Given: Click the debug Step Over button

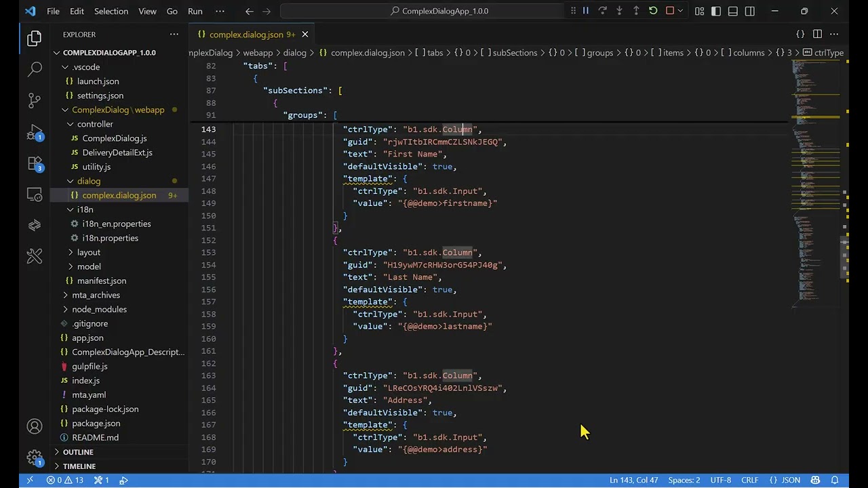Looking at the screenshot, I should [602, 11].
